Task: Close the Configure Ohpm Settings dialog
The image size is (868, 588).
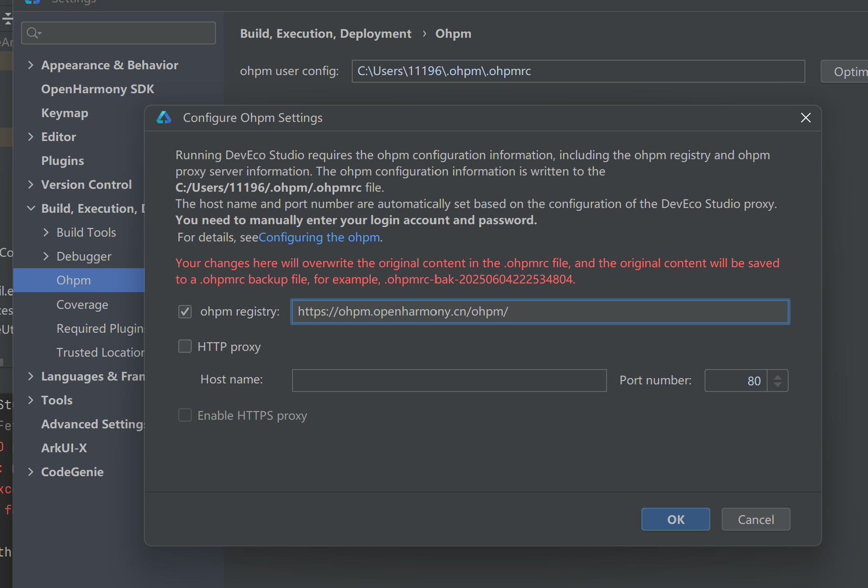Action: point(805,118)
